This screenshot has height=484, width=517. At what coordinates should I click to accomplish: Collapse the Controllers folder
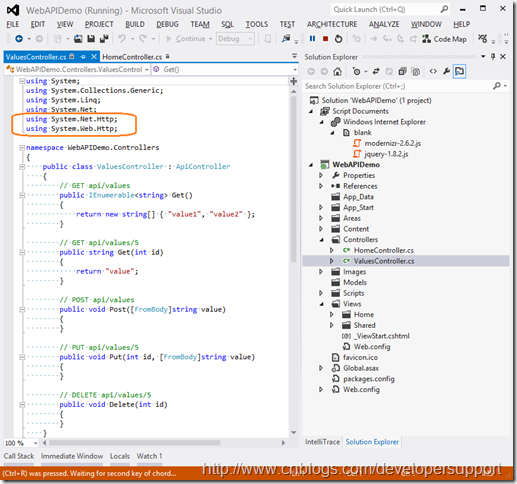321,240
